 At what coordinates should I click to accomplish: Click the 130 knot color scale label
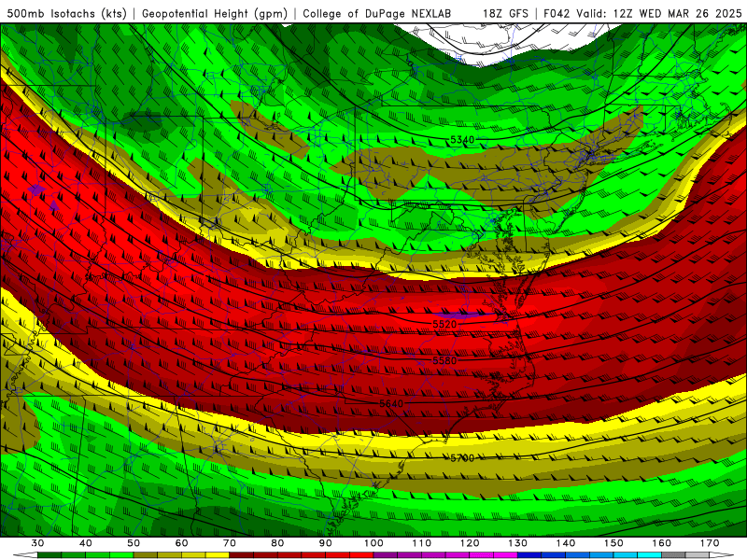click(517, 543)
